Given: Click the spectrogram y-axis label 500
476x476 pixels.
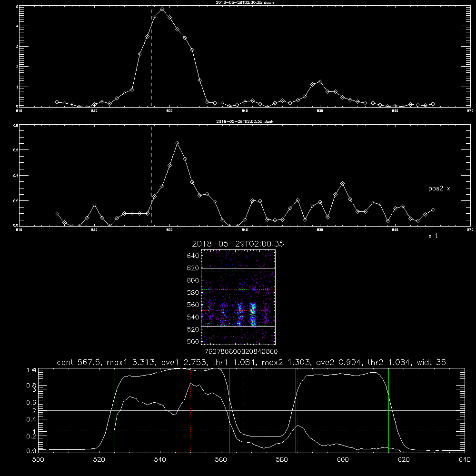Looking at the screenshot, I should pyautogui.click(x=193, y=341).
